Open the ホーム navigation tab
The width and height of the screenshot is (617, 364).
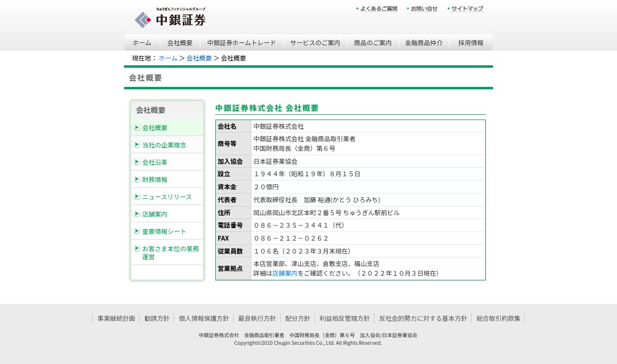point(142,42)
